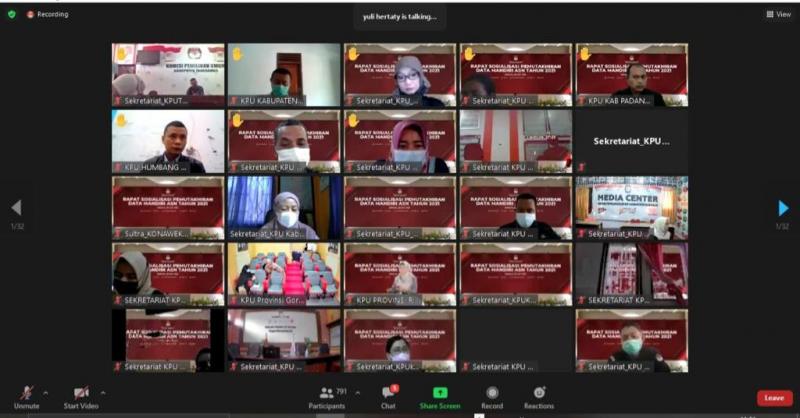This screenshot has height=418, width=800.
Task: Select the KPU Provinsi Gor video tile
Action: click(x=283, y=274)
